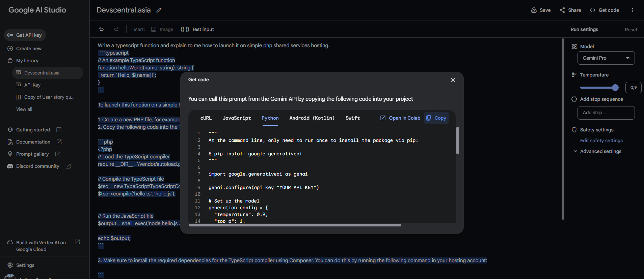Image resolution: width=644 pixels, height=279 pixels.
Task: Click Get code in the top bar
Action: point(604,10)
